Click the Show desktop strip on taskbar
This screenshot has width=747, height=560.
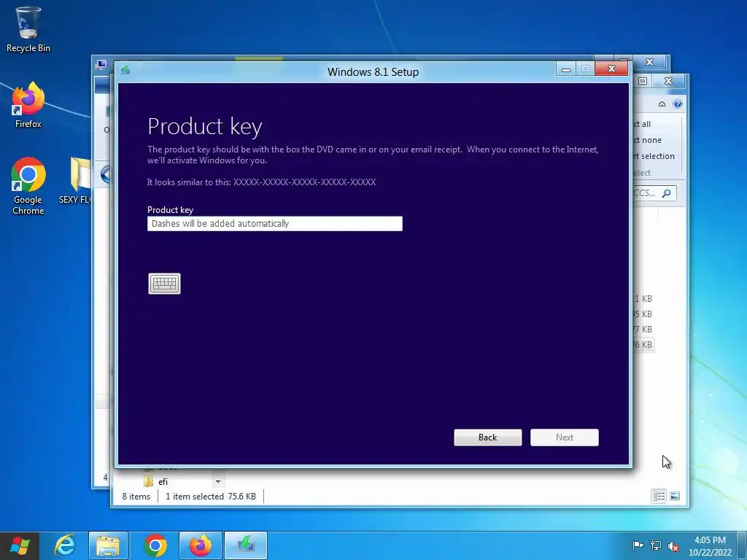click(742, 545)
